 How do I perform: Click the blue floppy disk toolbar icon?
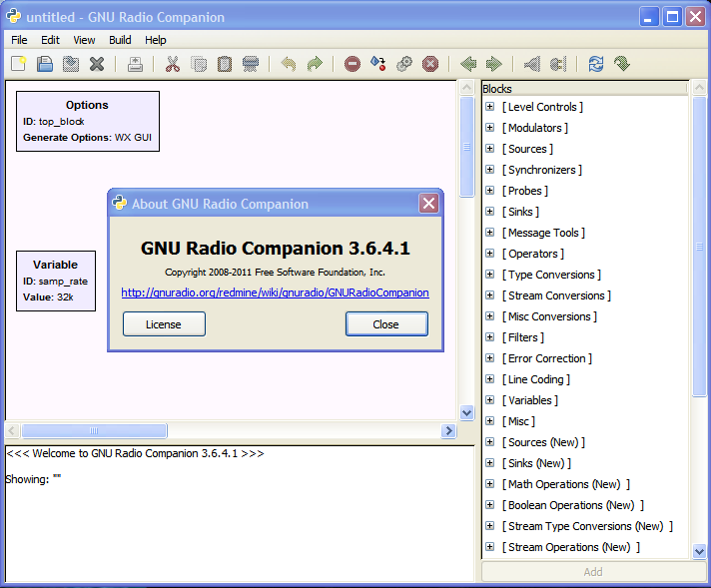pyautogui.click(x=44, y=64)
